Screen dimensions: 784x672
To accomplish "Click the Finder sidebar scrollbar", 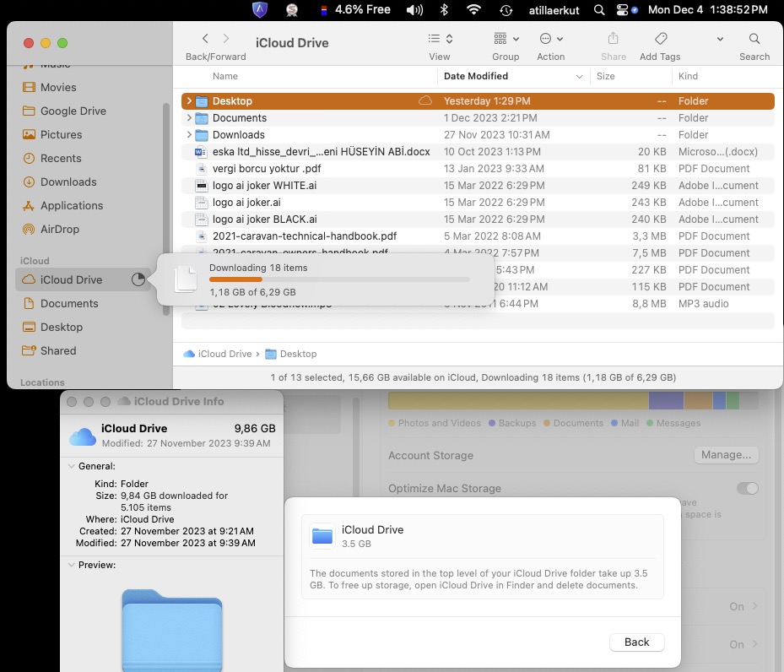I will click(166, 209).
